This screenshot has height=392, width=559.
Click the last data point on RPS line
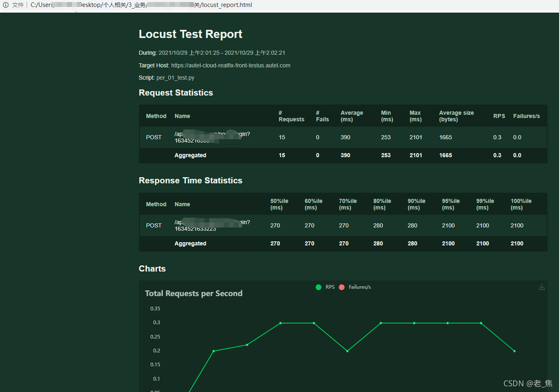coord(514,351)
